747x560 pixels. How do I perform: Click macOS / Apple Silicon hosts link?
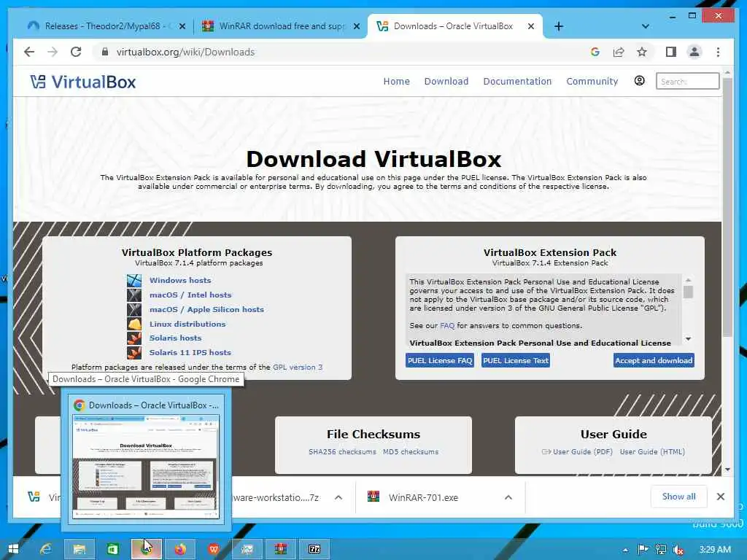(x=206, y=309)
